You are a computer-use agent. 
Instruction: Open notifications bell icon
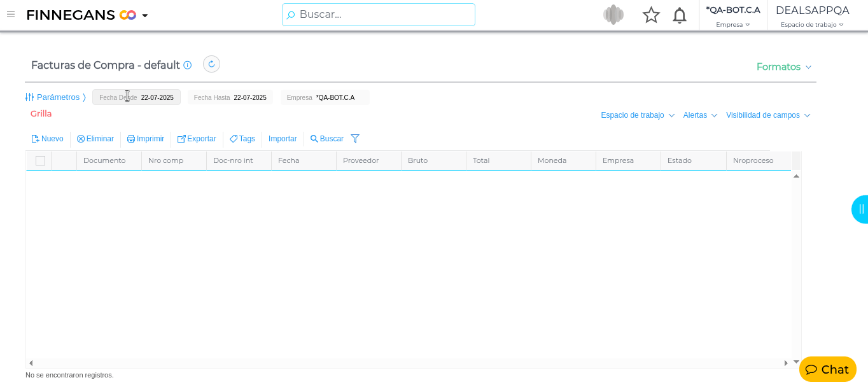(x=680, y=15)
